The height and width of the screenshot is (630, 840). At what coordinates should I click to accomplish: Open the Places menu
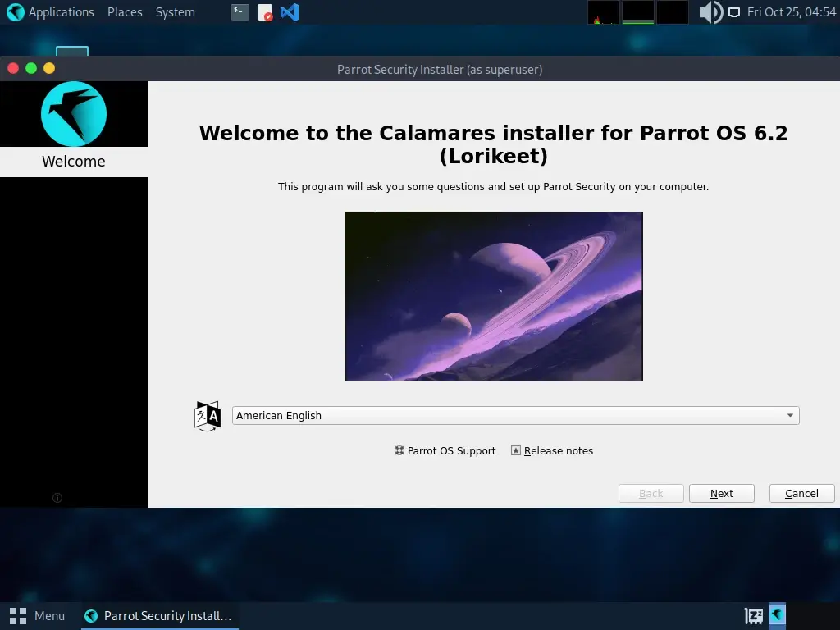(x=124, y=11)
